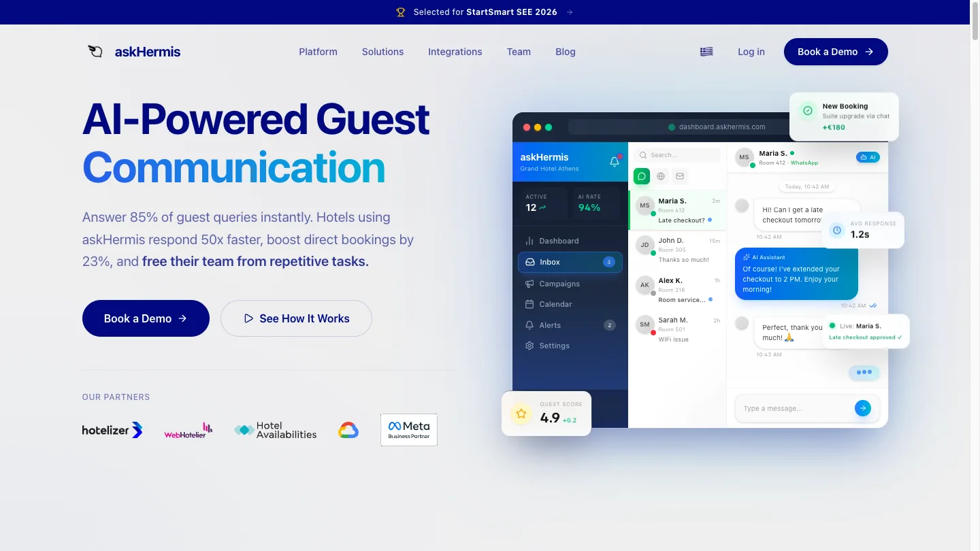Viewport: 980px width, 551px height.
Task: Click the hero Book a Demo button
Action: pyautogui.click(x=146, y=318)
